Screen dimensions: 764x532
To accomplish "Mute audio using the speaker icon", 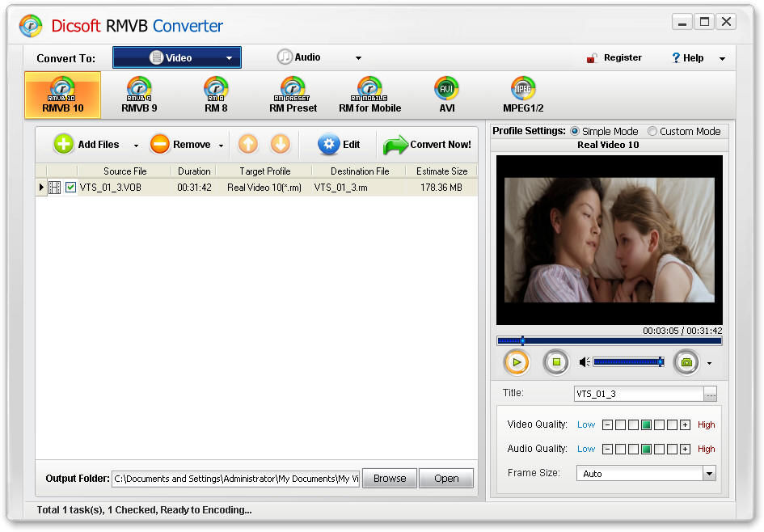I will (585, 362).
